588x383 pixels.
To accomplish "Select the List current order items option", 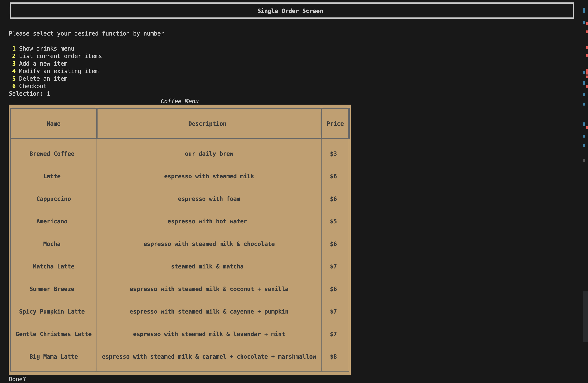I will coord(60,56).
